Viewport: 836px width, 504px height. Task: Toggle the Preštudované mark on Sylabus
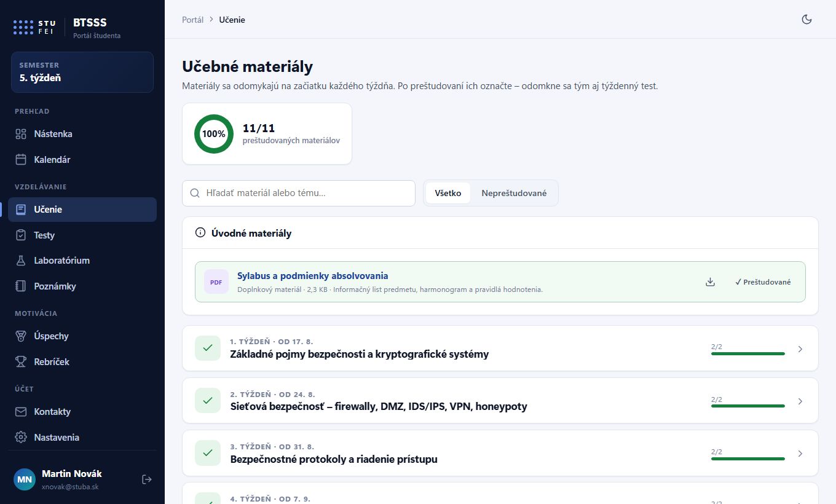(x=763, y=282)
